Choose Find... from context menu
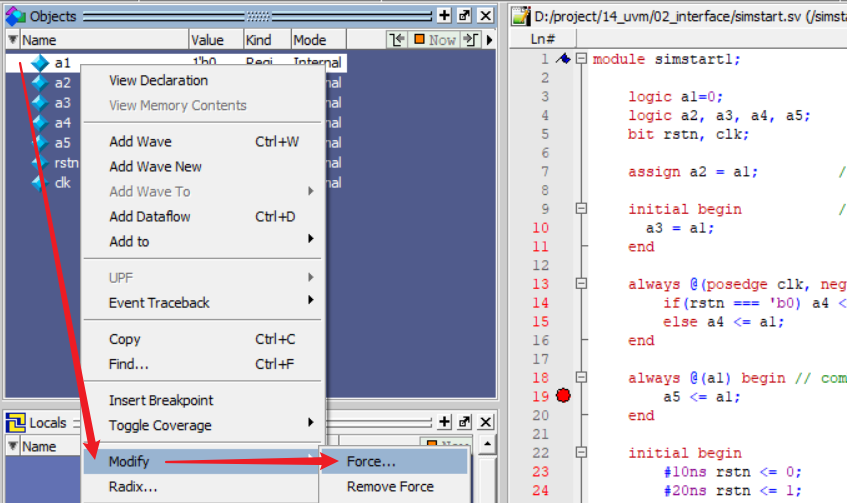Viewport: 847px width, 503px height. point(202,364)
